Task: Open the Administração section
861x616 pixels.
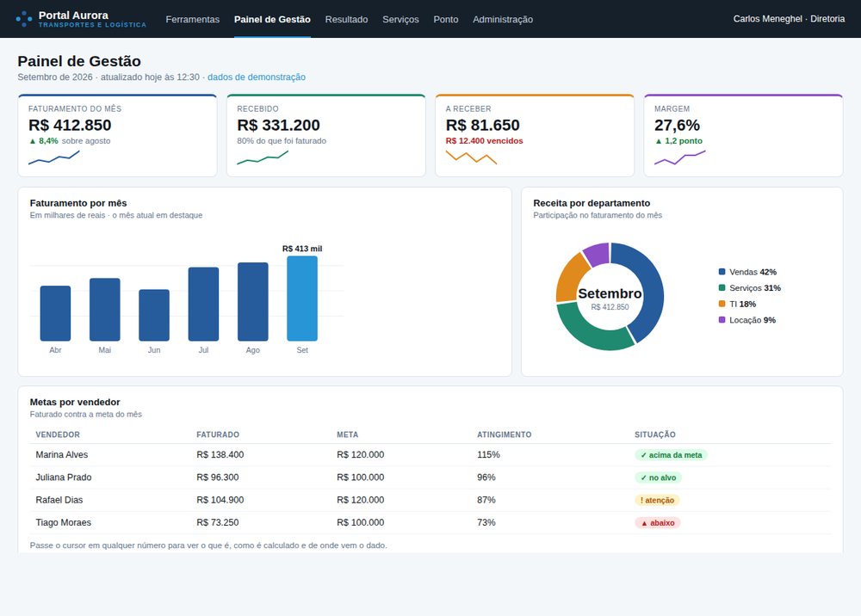Action: 503,19
